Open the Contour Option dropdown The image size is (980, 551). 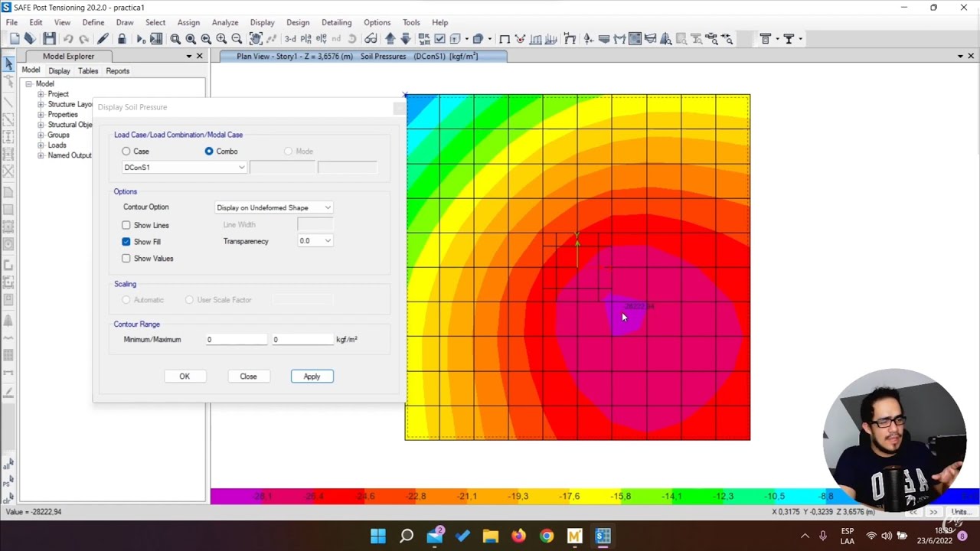pyautogui.click(x=273, y=207)
